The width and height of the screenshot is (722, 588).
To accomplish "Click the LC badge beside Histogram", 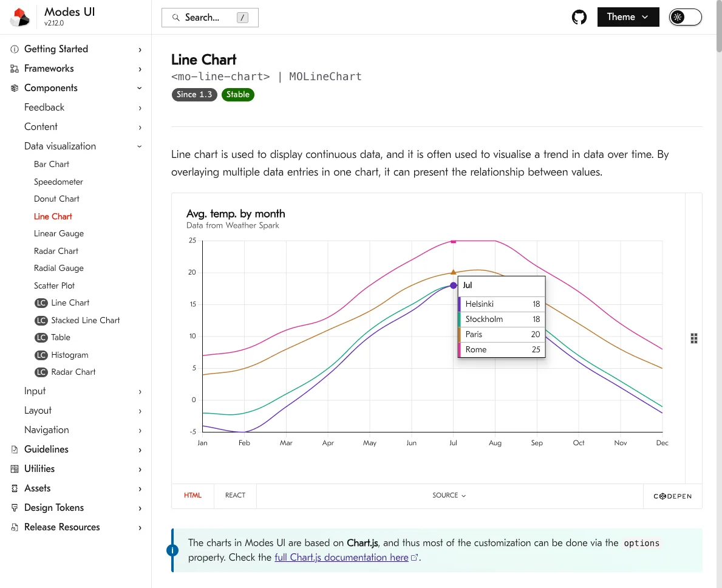I will tap(41, 355).
